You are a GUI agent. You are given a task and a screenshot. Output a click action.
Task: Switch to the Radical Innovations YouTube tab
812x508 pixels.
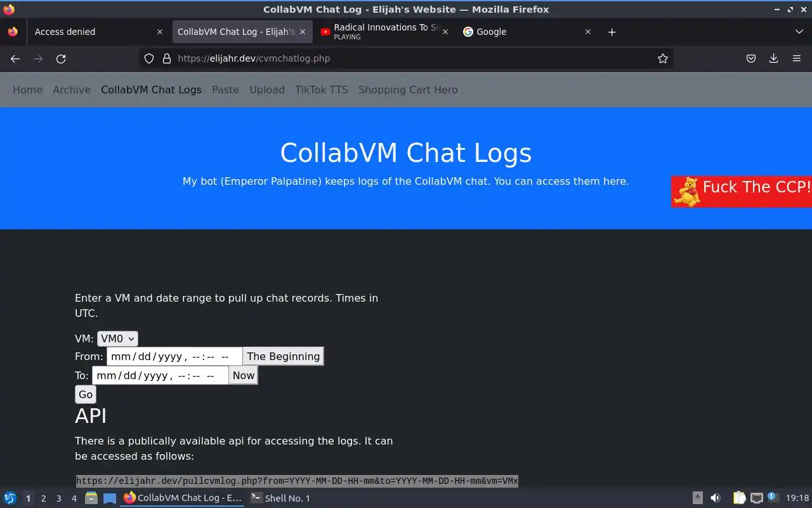[385, 32]
